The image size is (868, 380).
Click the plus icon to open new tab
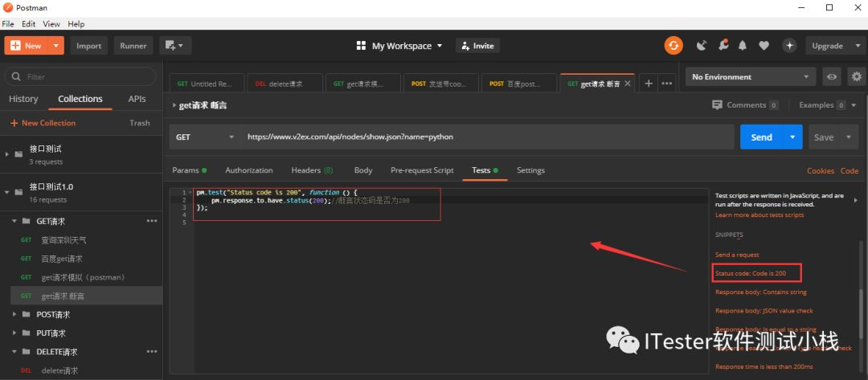point(649,84)
